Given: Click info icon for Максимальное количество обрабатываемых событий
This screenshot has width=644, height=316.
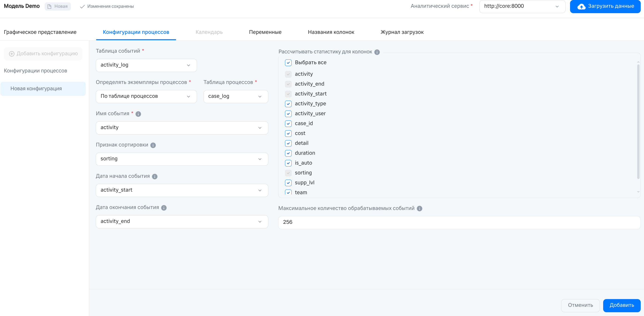Looking at the screenshot, I should tap(420, 209).
